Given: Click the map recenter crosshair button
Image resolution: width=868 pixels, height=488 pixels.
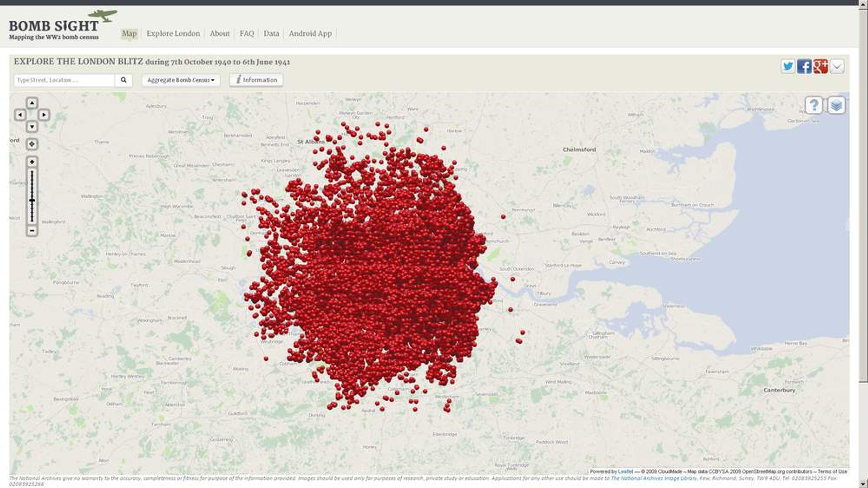Looking at the screenshot, I should [x=32, y=144].
